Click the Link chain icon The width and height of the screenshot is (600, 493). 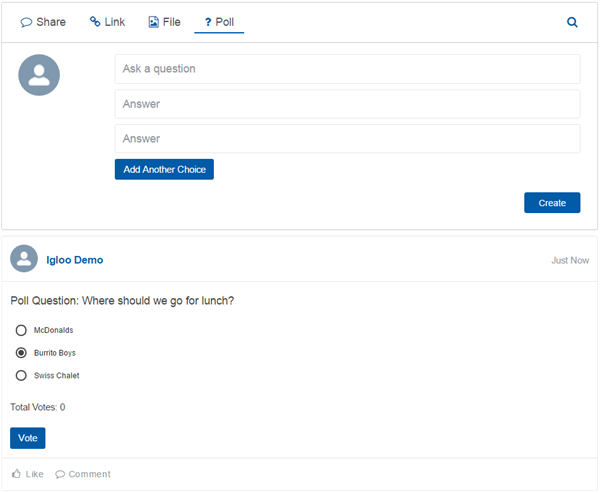(x=95, y=21)
